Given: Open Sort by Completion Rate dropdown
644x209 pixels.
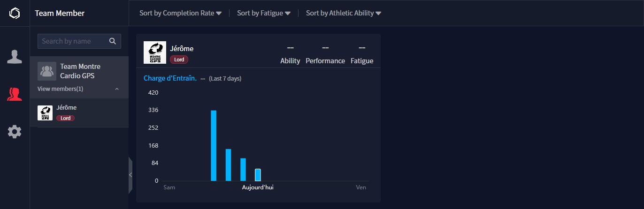Looking at the screenshot, I should coord(180,13).
